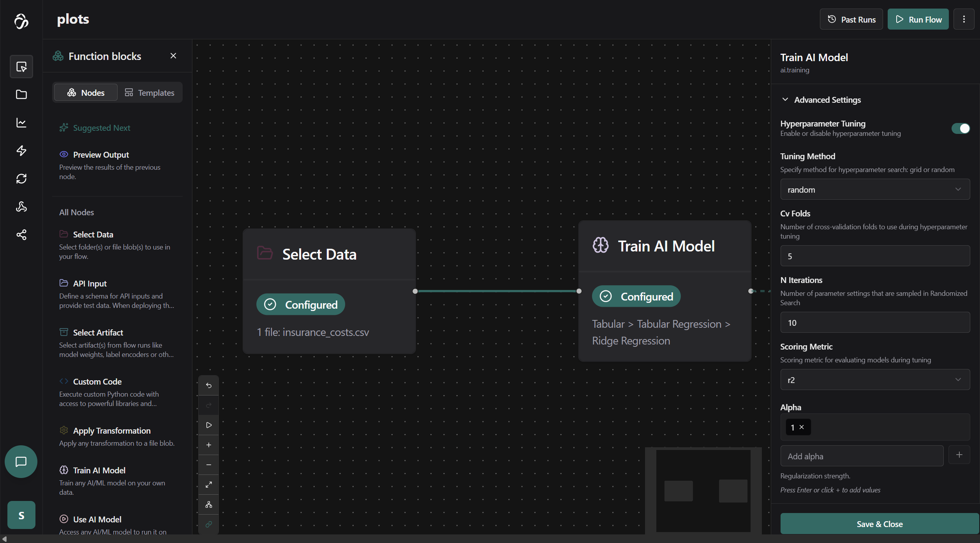Click the Run Flow button

pyautogui.click(x=918, y=19)
